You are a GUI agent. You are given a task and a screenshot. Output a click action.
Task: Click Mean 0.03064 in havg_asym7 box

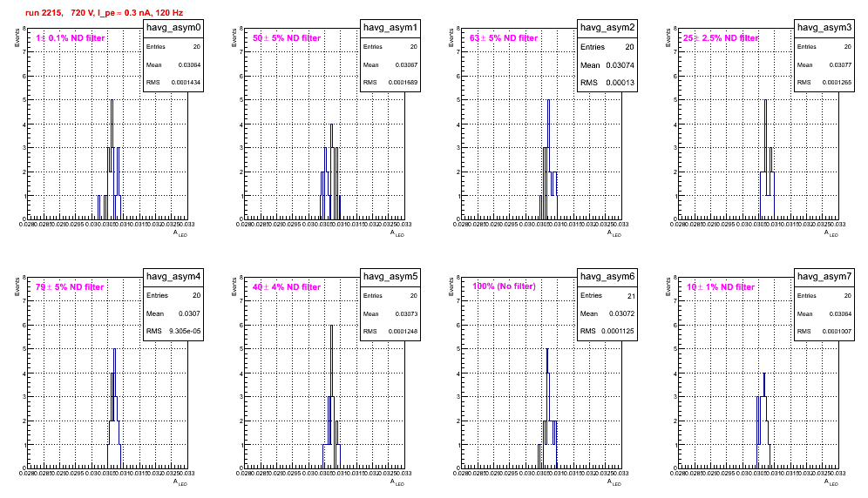point(824,313)
